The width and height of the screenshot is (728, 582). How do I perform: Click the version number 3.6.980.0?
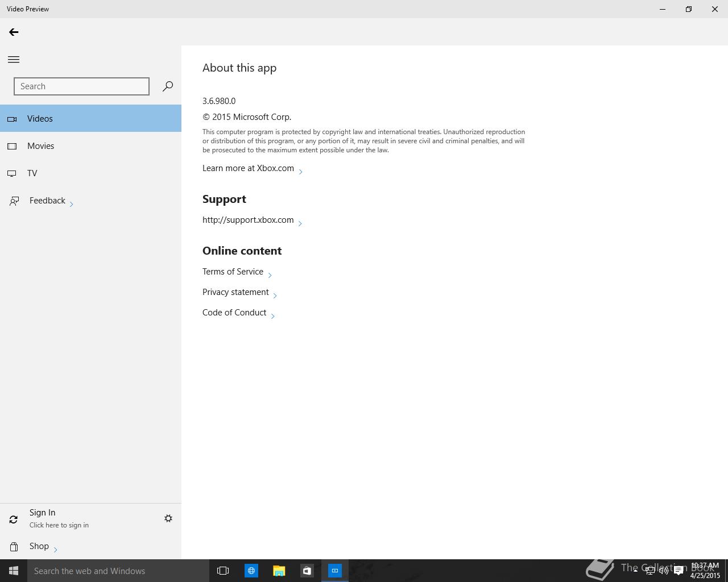(x=219, y=101)
